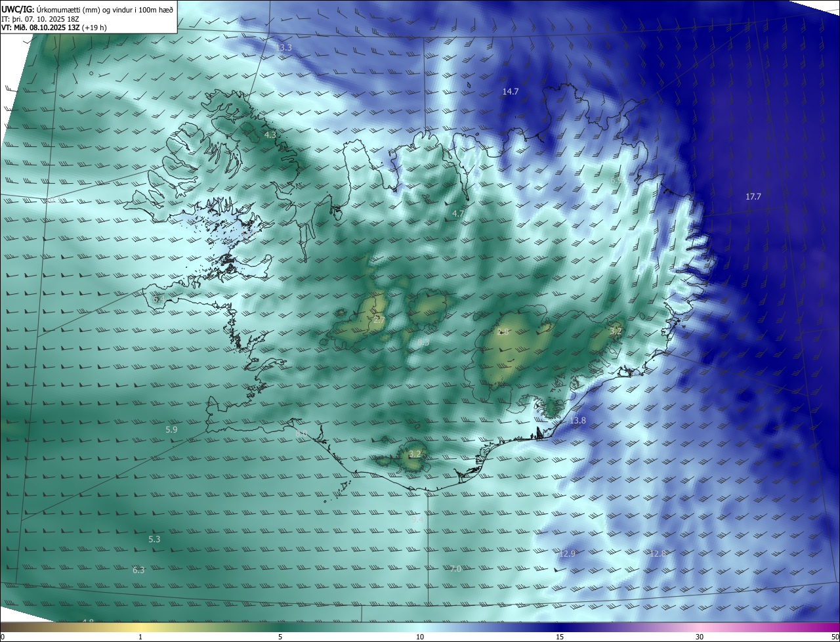
Task: Click the 15 tick on the color scale
Action: pos(560,637)
